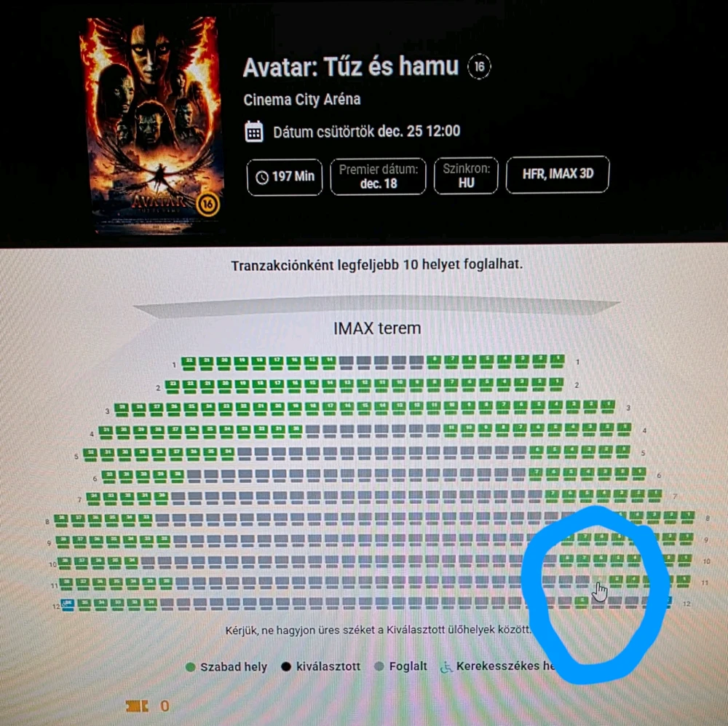This screenshot has height=726, width=728.
Task: Select free seat 23 in row 2
Action: (x=173, y=385)
